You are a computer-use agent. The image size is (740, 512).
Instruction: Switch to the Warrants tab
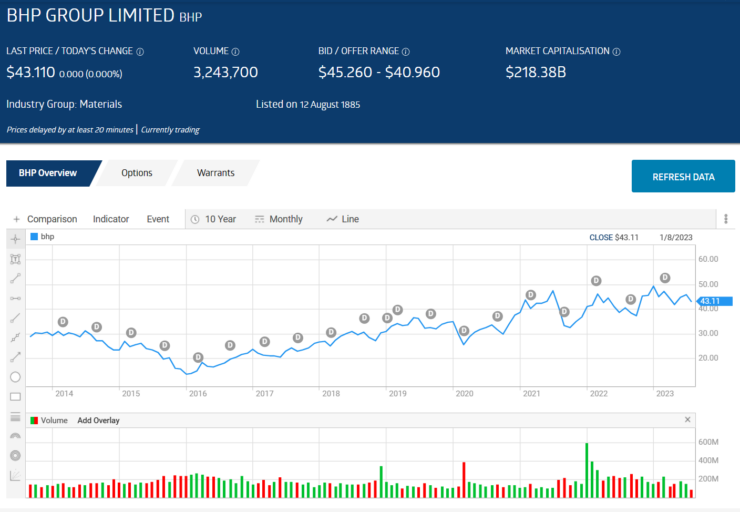click(216, 173)
